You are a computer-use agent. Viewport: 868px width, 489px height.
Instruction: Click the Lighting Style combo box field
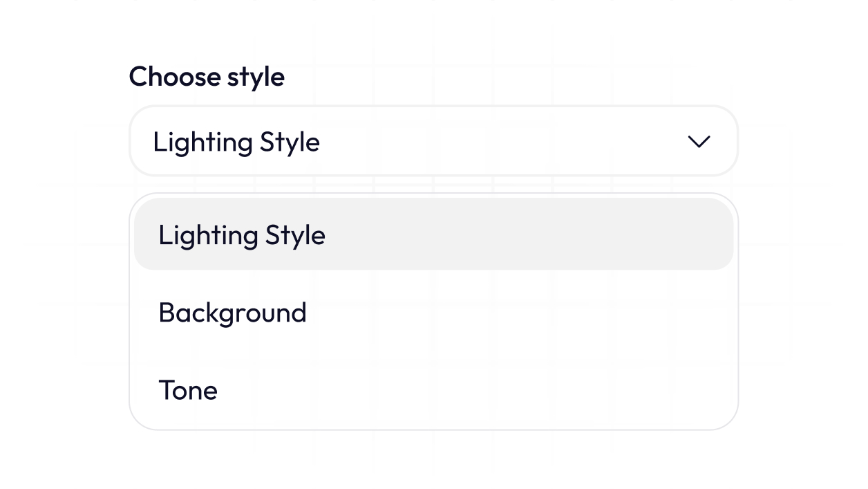click(x=433, y=141)
